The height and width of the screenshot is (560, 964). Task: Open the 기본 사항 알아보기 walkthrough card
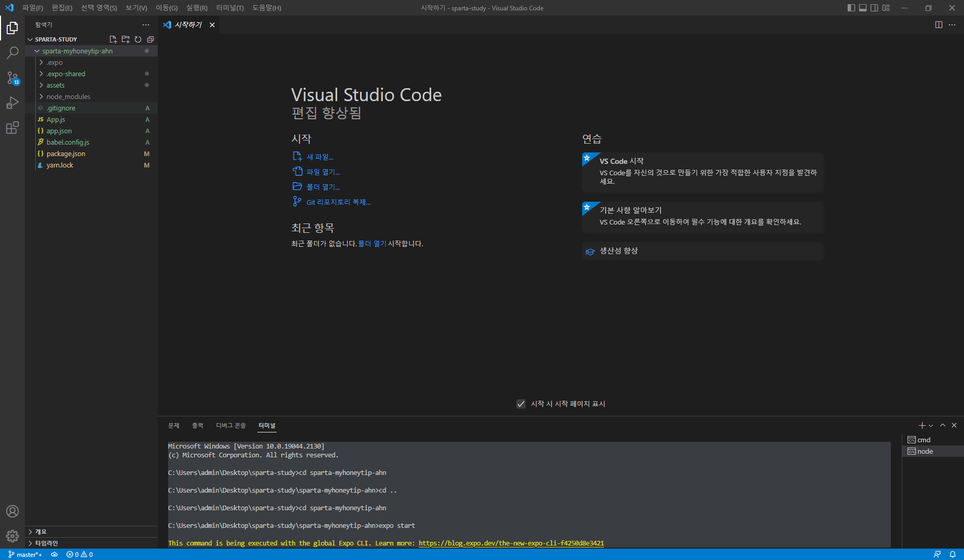tap(703, 217)
